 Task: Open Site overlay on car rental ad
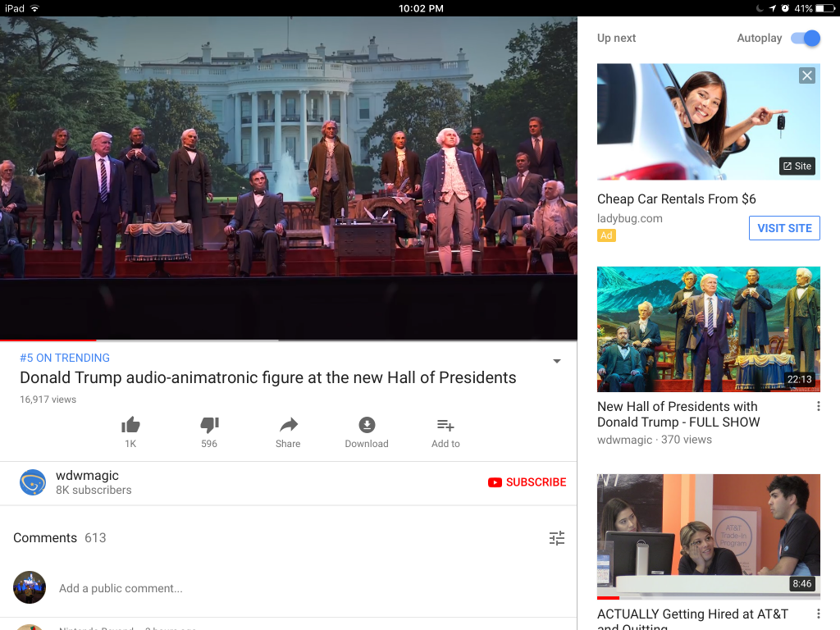click(797, 166)
